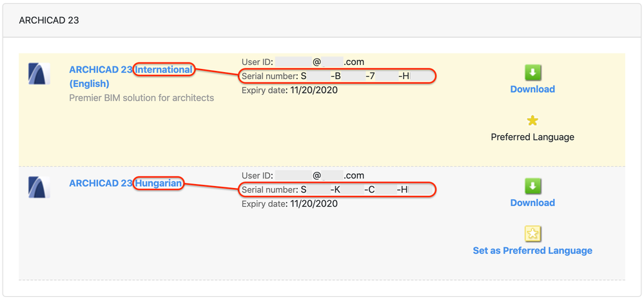Click the yellow Preferred Language star
Screen dimensions: 644x300
[532, 120]
